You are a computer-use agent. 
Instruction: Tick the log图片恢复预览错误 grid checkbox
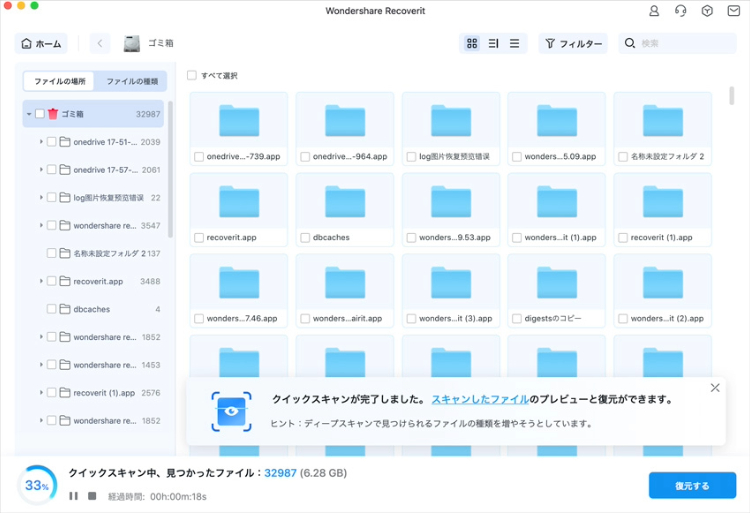(411, 156)
